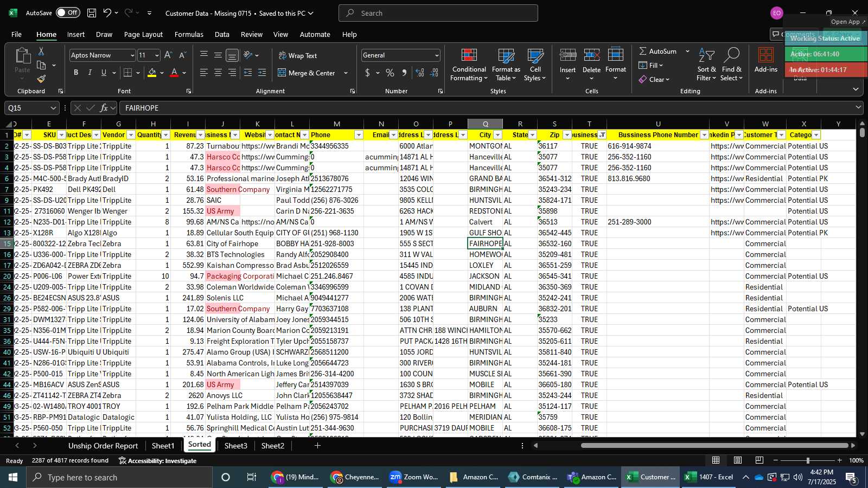The image size is (868, 488).
Task: Click the Save icon in title bar
Action: [x=92, y=13]
